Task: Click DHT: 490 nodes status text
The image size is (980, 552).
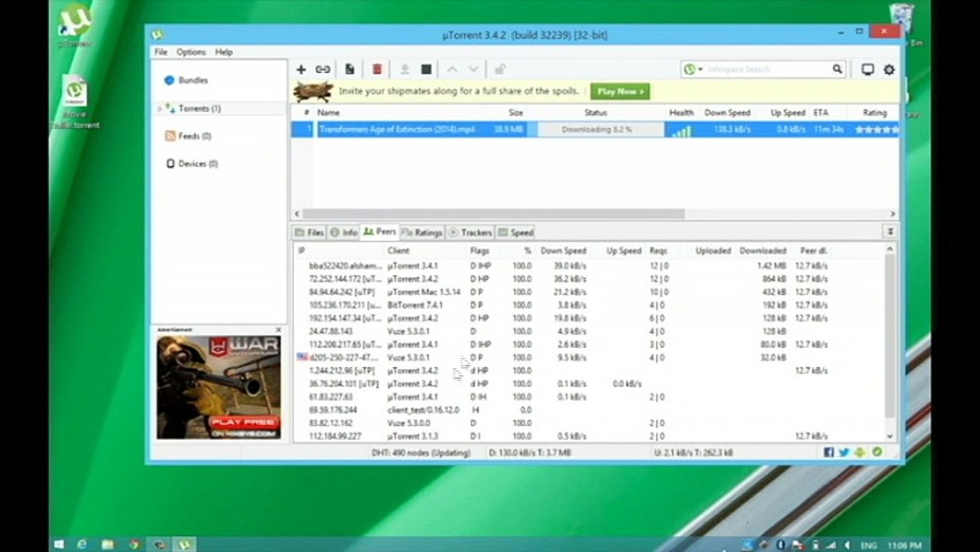Action: 421,453
